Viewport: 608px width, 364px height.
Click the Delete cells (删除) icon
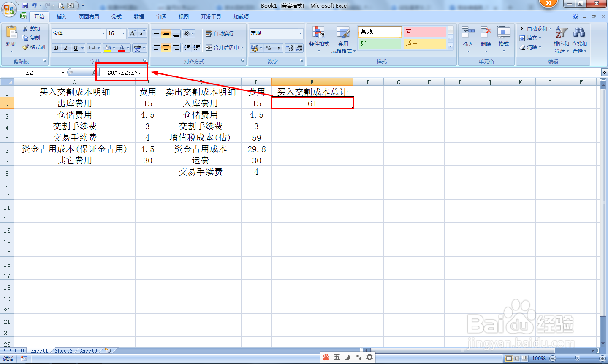(x=486, y=32)
